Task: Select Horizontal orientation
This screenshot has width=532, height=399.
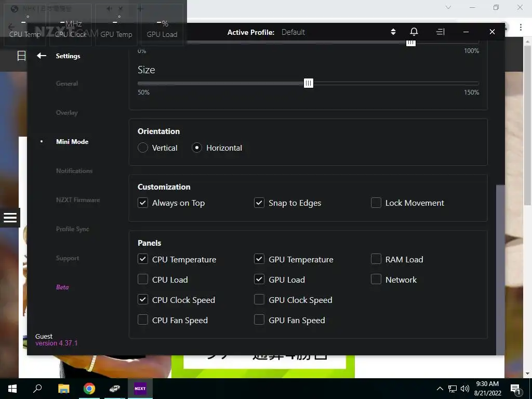Action: click(x=197, y=148)
